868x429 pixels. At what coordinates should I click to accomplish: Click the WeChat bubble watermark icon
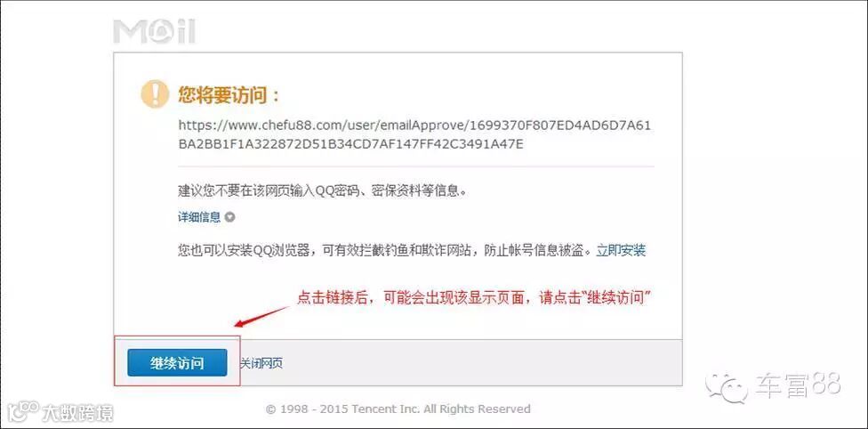(727, 384)
